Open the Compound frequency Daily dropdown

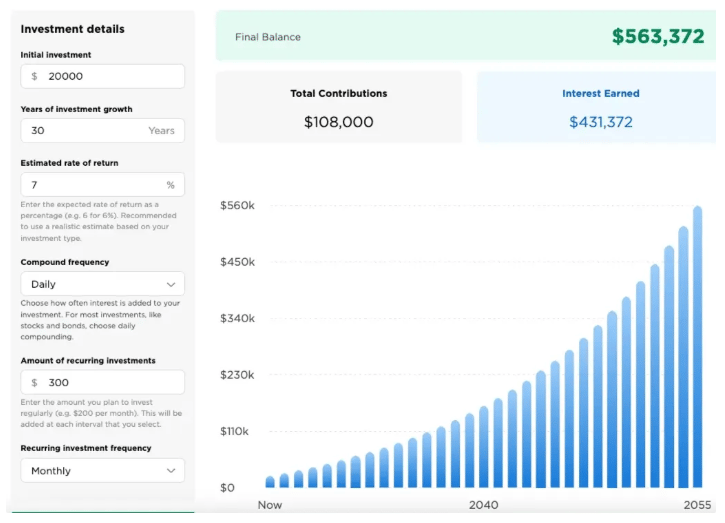[x=102, y=284]
